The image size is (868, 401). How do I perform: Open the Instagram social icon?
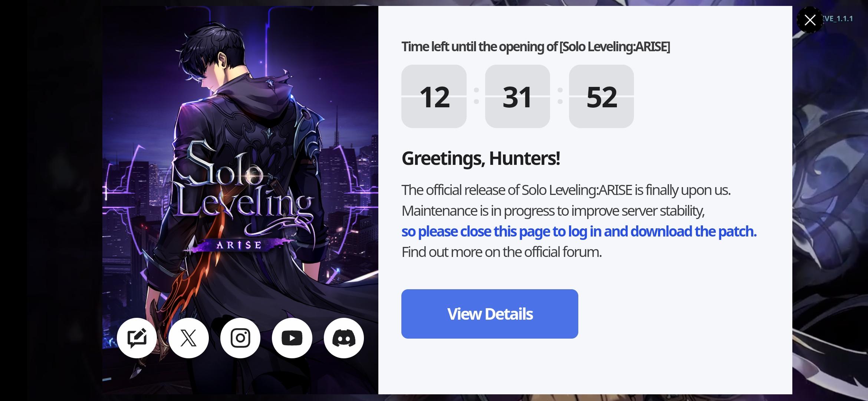click(x=240, y=338)
